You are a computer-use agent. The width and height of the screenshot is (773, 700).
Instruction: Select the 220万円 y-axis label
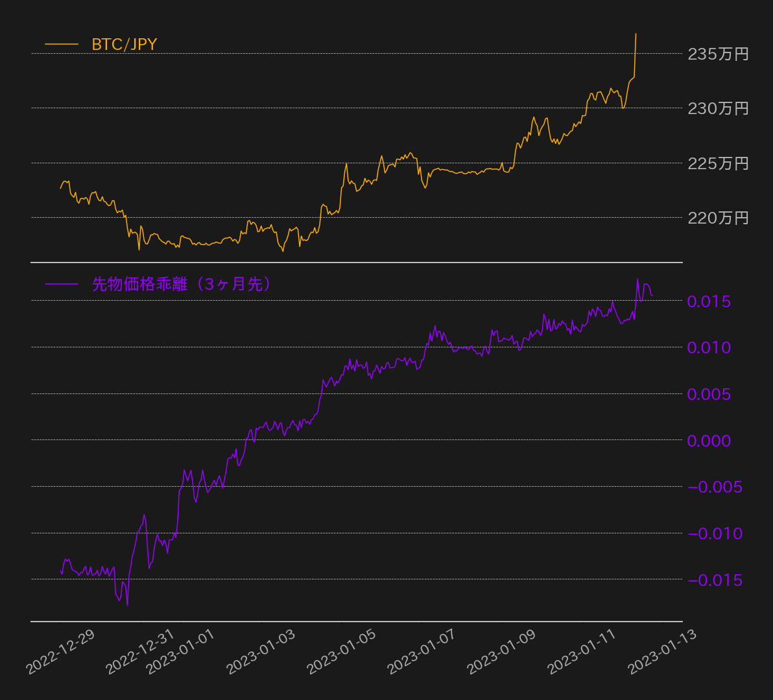click(x=719, y=218)
